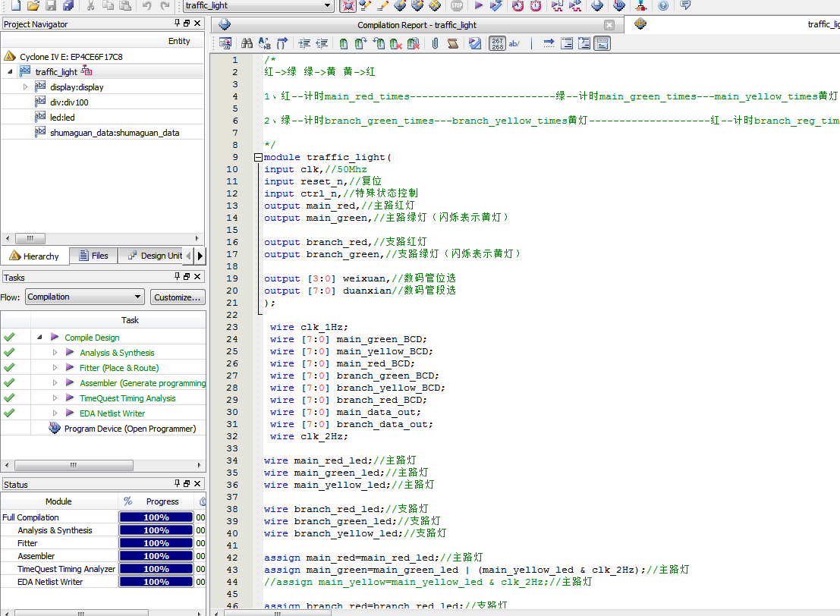Click the find matching braces icon
This screenshot has height=616, width=840.
click(282, 43)
